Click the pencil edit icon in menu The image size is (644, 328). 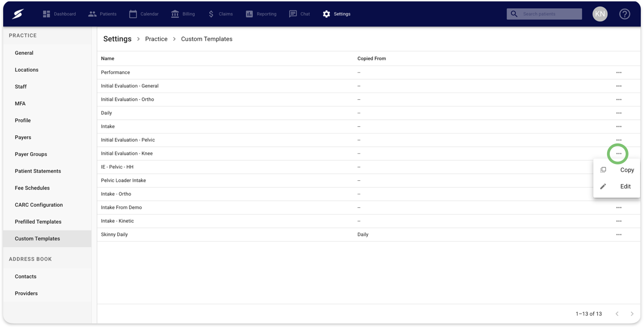pyautogui.click(x=603, y=186)
